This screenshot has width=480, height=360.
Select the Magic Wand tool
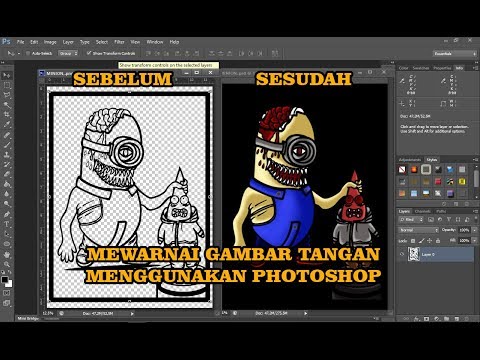(x=6, y=105)
